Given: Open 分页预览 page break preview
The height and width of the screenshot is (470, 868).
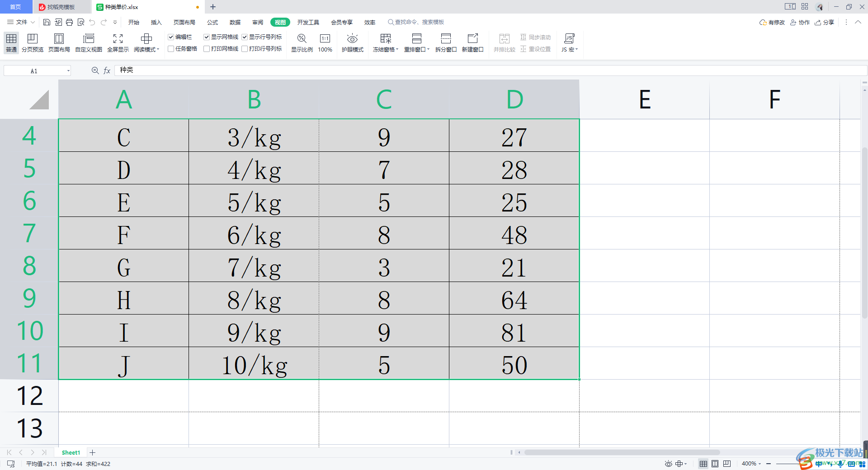Looking at the screenshot, I should coord(33,43).
